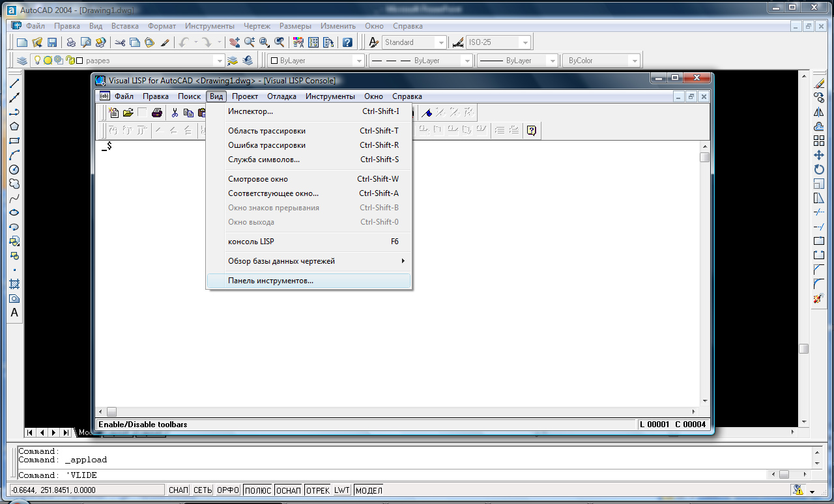Create a new drawing in AutoCAD toolbar
Viewport: 834px width, 504px height.
click(x=22, y=42)
